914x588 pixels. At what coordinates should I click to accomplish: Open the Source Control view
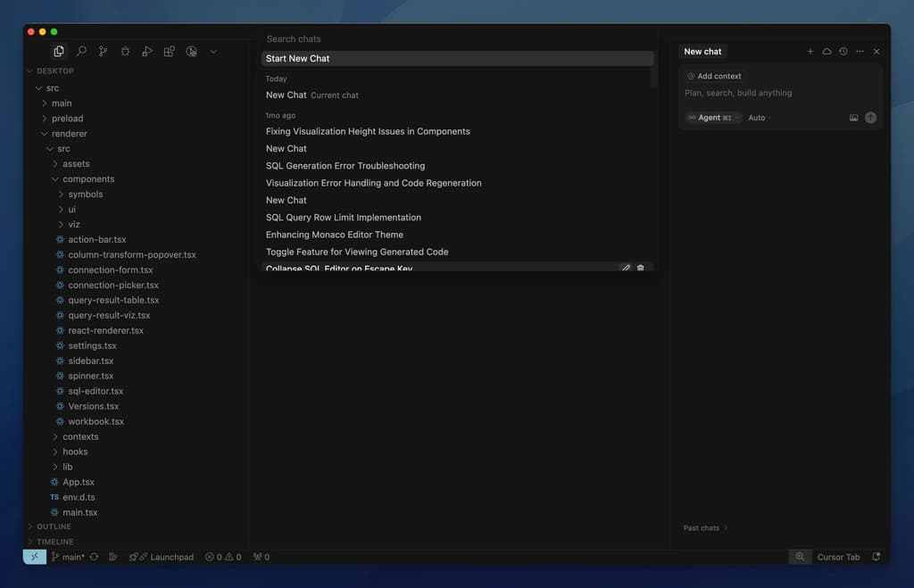click(103, 51)
